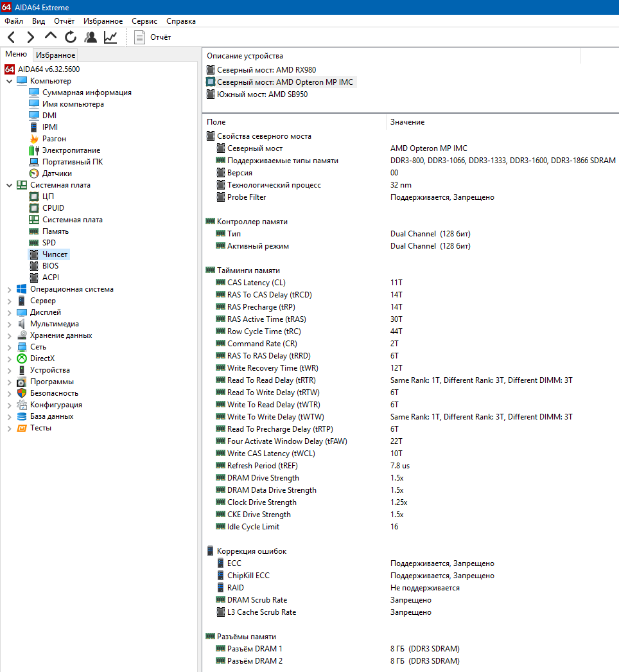
Task: Open the Вид menu
Action: 39,21
